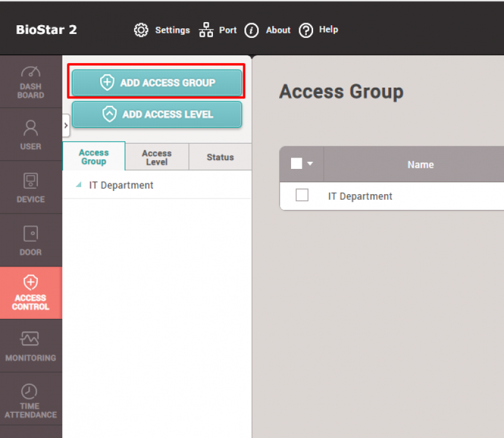The height and width of the screenshot is (438, 504).
Task: Switch to the Access Level tab
Action: coord(157,157)
